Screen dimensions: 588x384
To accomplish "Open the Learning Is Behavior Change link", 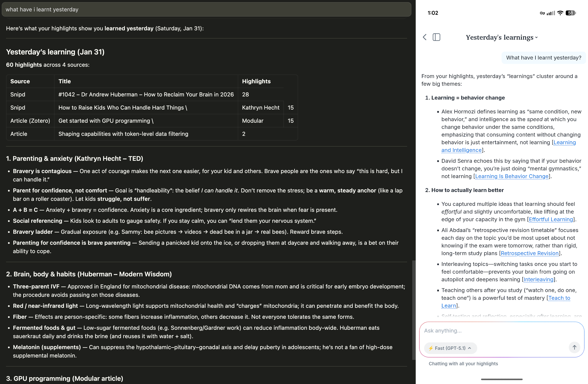I will pos(512,176).
